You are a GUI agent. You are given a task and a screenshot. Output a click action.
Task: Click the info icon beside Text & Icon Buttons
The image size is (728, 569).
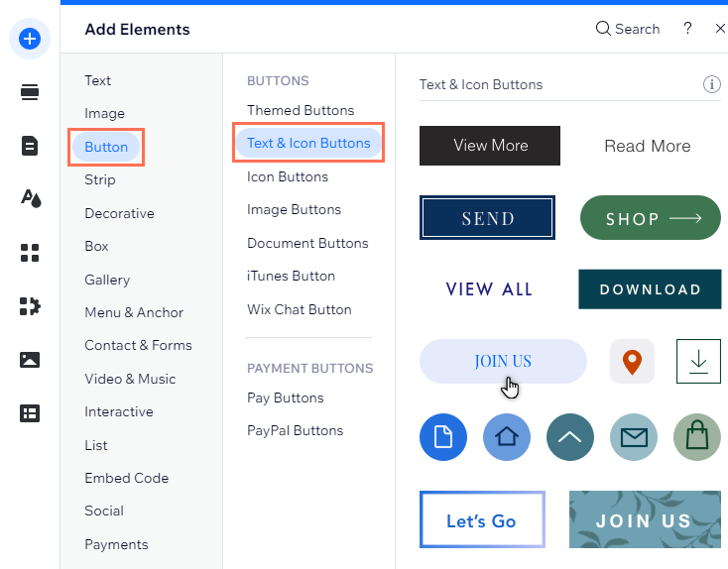coord(711,84)
